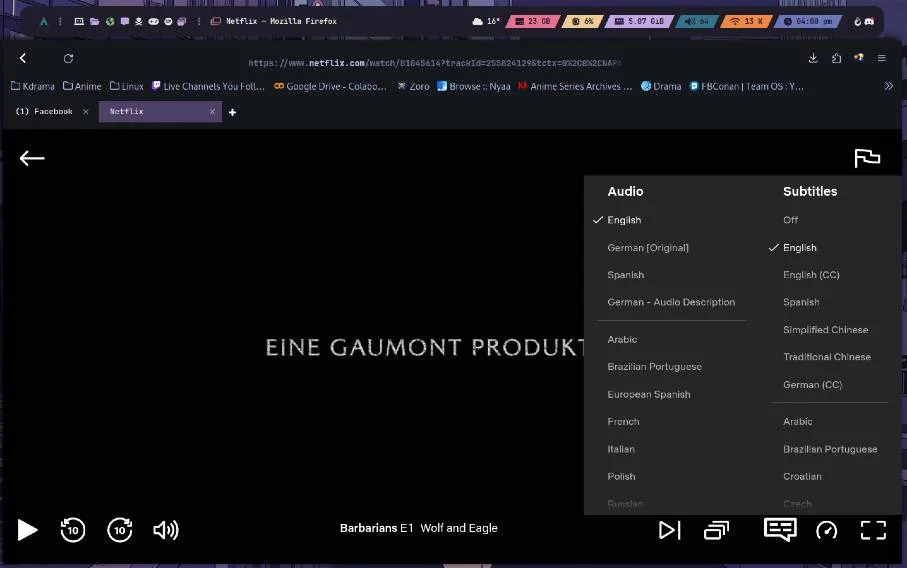This screenshot has width=907, height=568.
Task: Open a new tab with the plus button
Action: [x=233, y=112]
